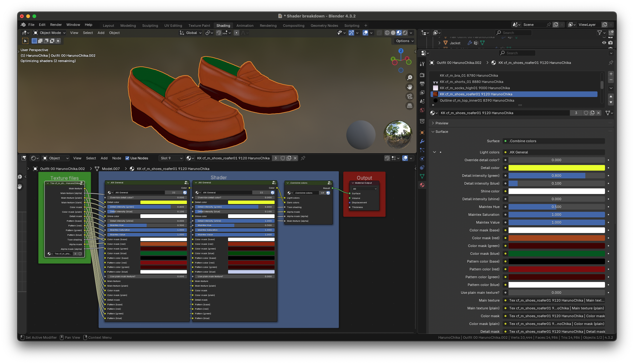This screenshot has height=364, width=634.
Task: Open the Material properties tab icon
Action: click(x=422, y=185)
